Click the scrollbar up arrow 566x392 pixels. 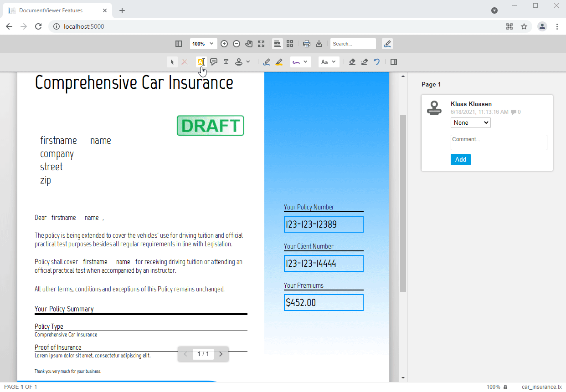[x=403, y=76]
